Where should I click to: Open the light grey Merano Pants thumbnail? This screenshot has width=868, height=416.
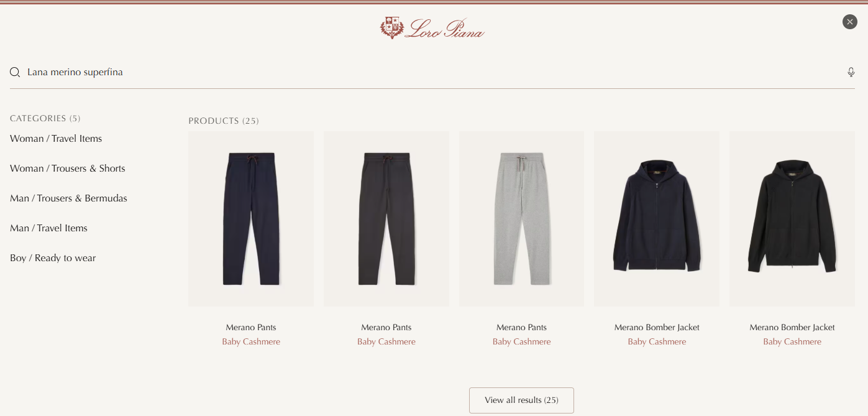point(521,219)
